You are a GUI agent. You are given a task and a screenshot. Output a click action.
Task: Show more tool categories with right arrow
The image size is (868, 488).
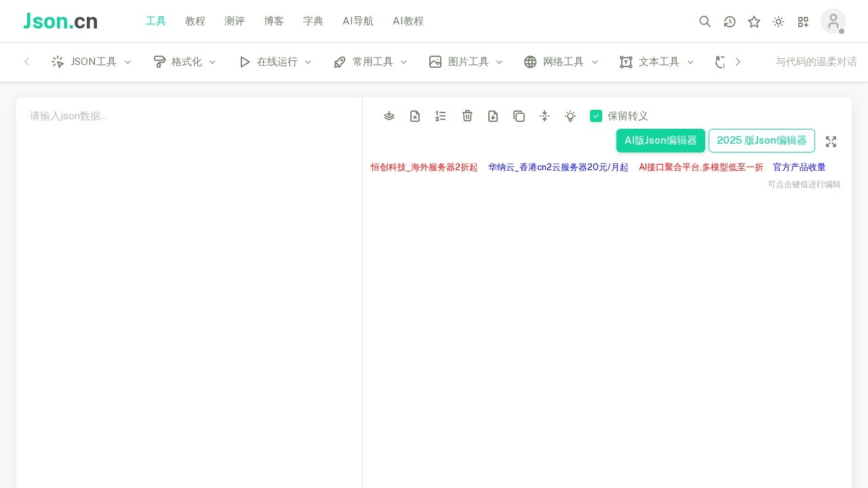point(738,62)
